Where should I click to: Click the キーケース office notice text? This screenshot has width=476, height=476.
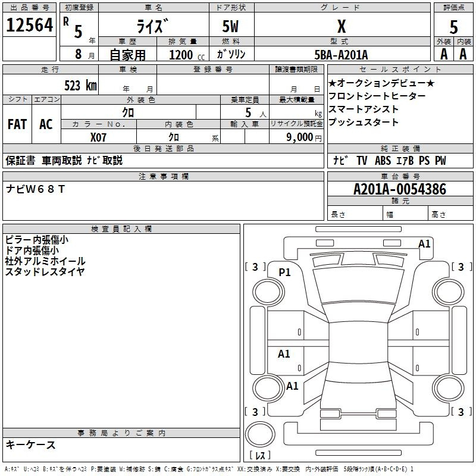tap(31, 444)
